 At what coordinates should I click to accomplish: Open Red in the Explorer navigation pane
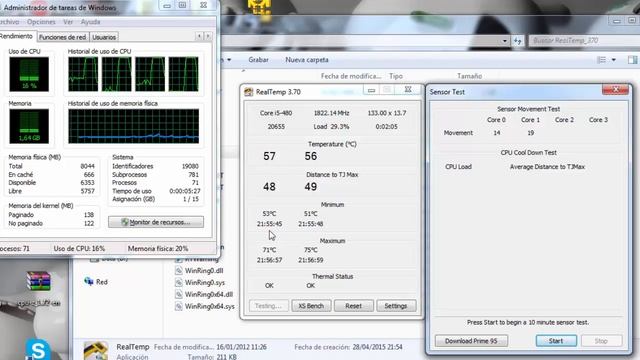pyautogui.click(x=102, y=282)
